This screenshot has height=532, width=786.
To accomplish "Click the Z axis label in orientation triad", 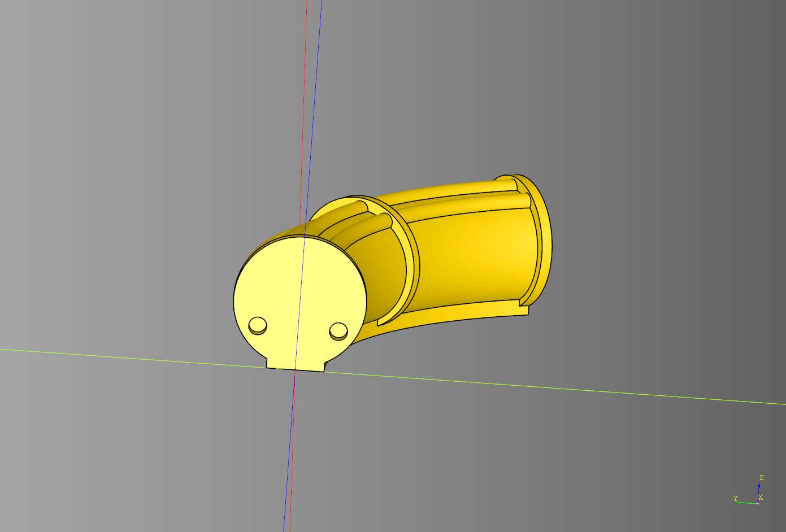I will (x=761, y=478).
